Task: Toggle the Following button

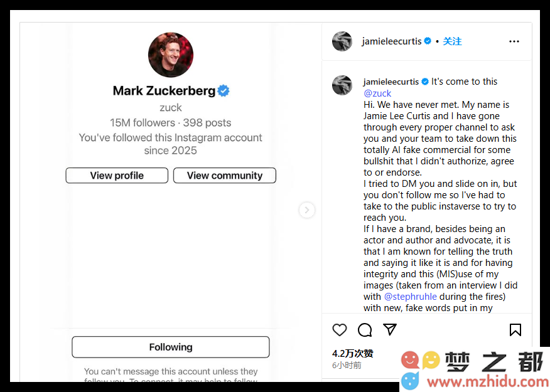Action: pos(171,347)
